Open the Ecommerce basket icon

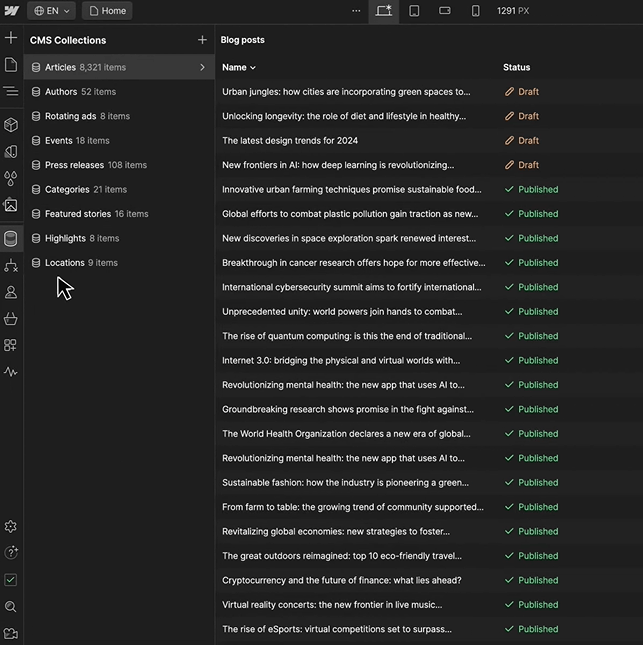(11, 319)
